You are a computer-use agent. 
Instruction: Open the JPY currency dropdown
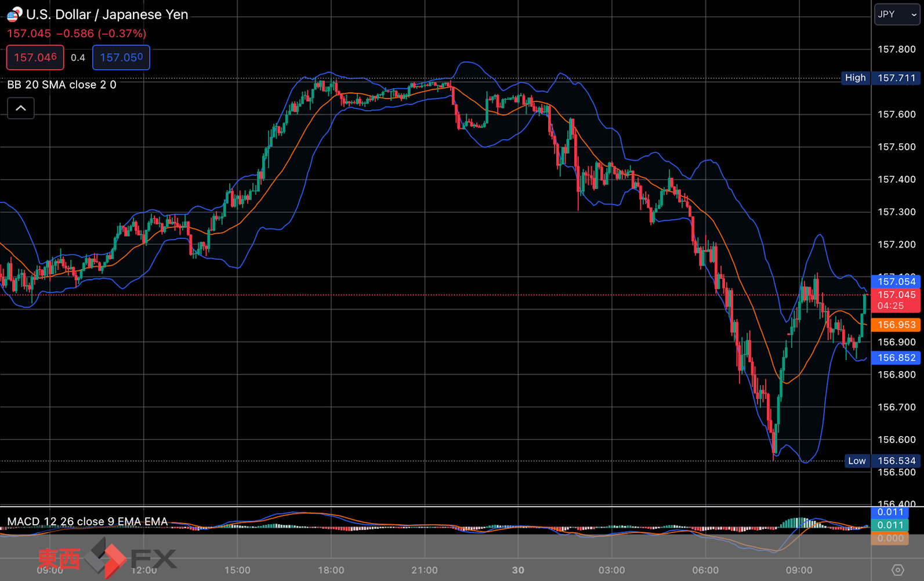tap(897, 14)
